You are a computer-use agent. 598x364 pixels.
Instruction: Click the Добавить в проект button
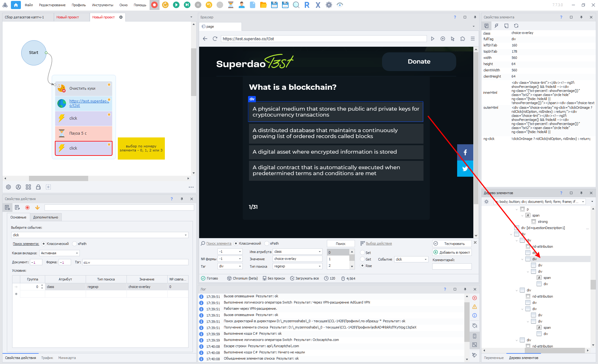tap(452, 252)
